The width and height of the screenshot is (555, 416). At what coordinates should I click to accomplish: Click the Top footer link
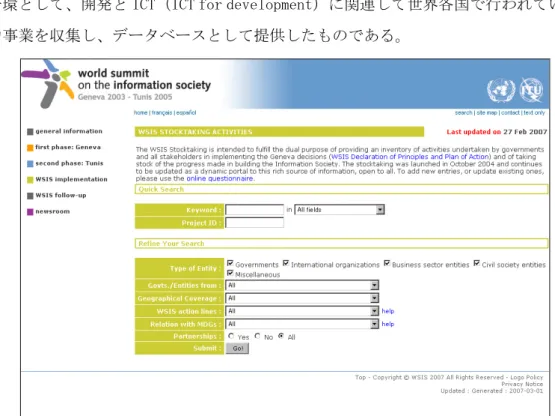click(360, 377)
